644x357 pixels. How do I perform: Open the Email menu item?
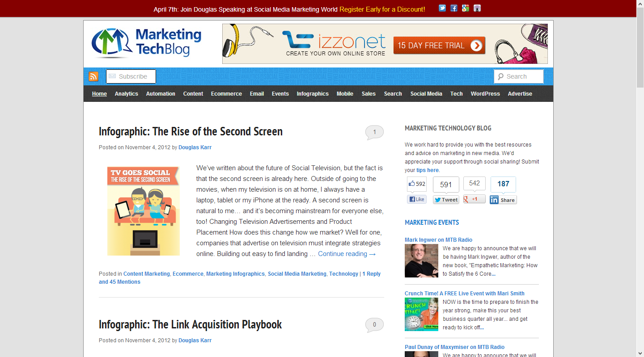[257, 94]
